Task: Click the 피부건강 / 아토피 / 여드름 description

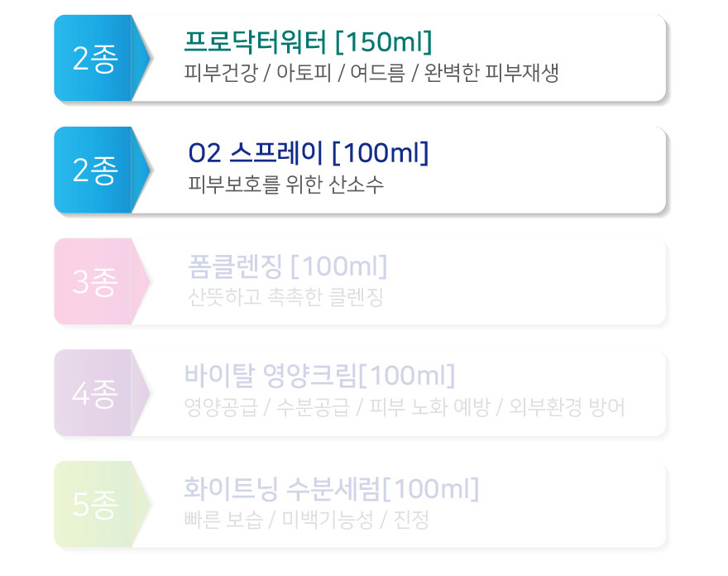Action: (295, 73)
